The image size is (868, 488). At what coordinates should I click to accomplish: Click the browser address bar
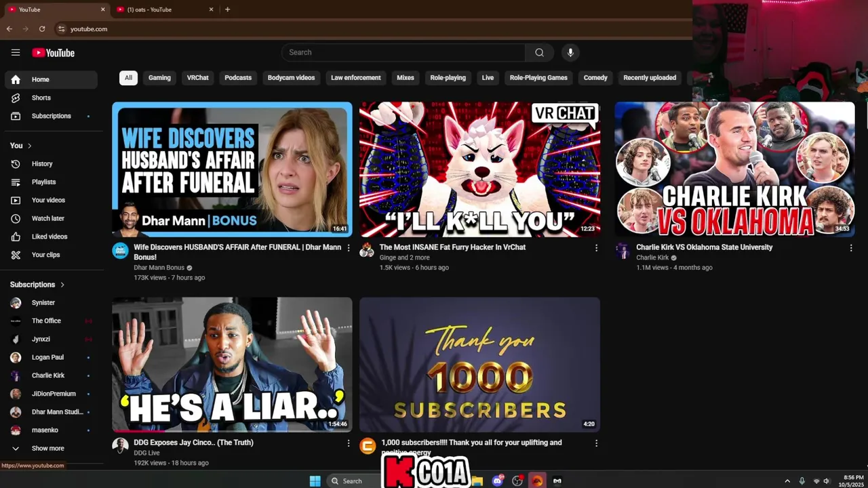[x=373, y=29]
